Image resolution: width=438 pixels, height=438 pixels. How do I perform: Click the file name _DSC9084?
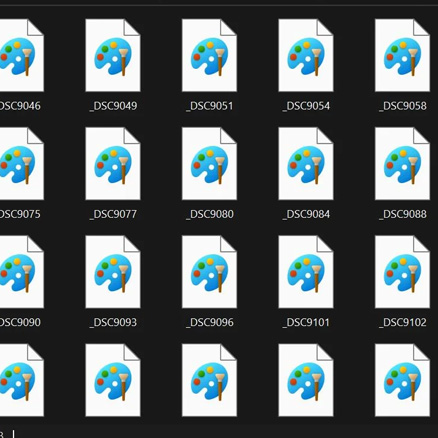[x=306, y=214]
